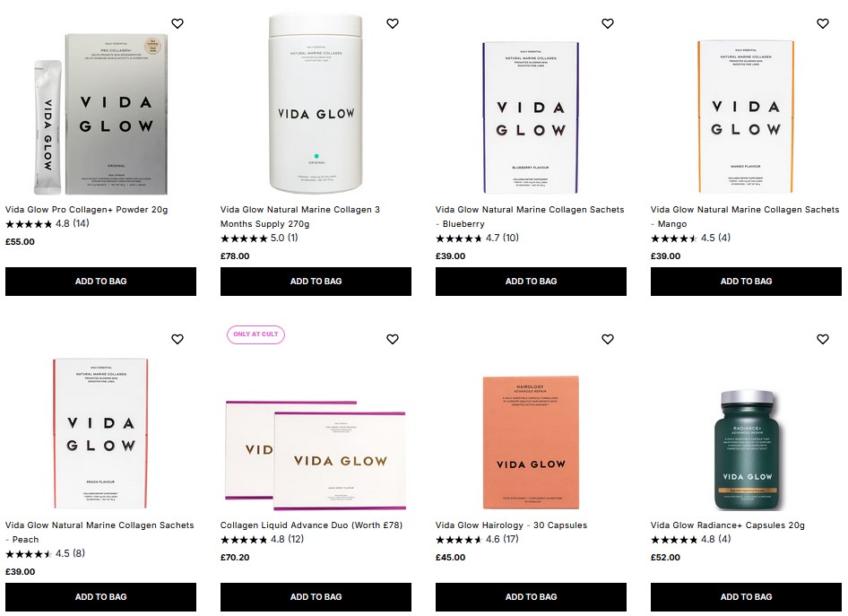Viewport: 848px width, 616px height.
Task: Click the ONLY AT CULT badge
Action: click(x=255, y=334)
